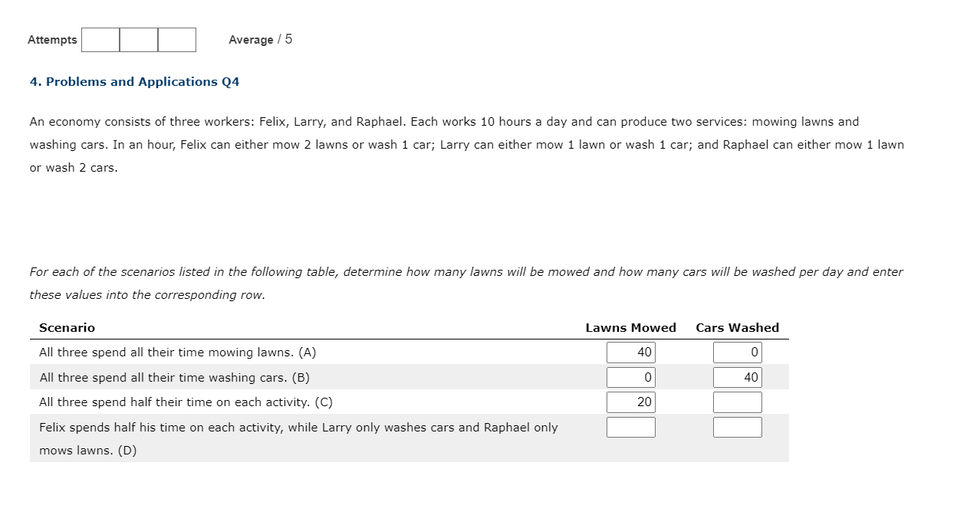Click the first Attempts box
Viewport: 980px width, 515px height.
100,39
